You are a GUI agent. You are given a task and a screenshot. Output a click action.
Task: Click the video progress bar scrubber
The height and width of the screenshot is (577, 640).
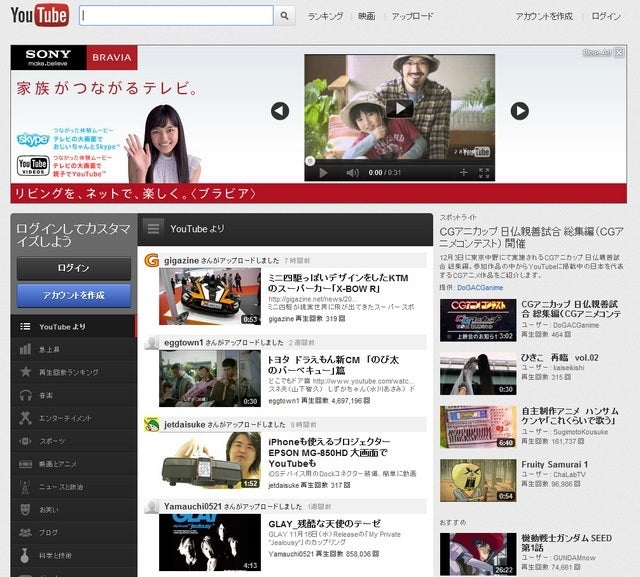tap(310, 161)
